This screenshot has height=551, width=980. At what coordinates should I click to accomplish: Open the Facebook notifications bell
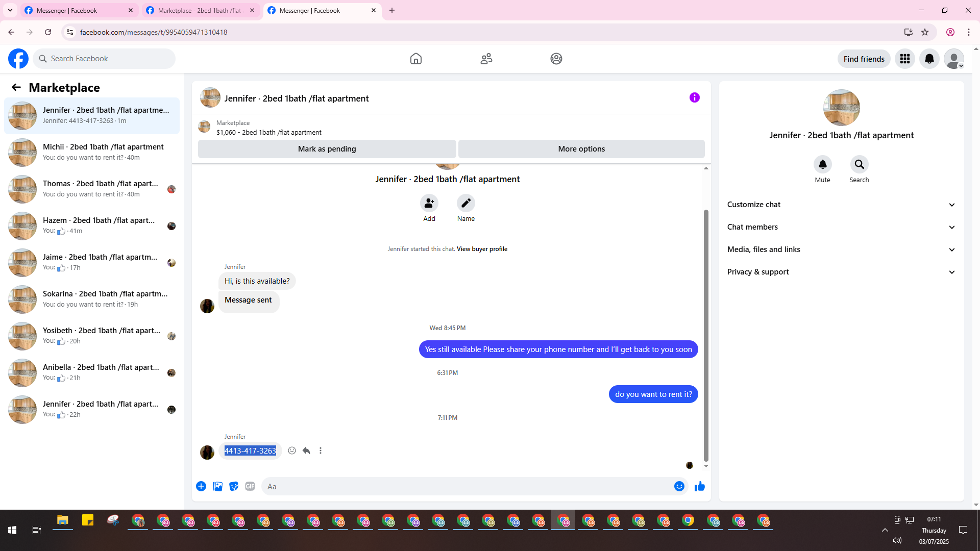click(929, 59)
